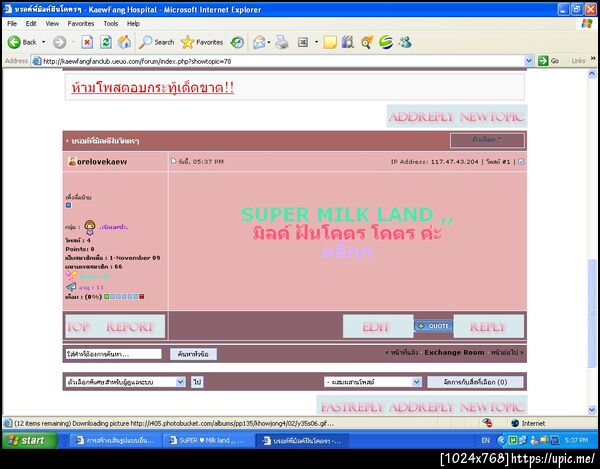Screen dimensions: 600x469
Task: Click the red warn increase square
Action: click(142, 296)
